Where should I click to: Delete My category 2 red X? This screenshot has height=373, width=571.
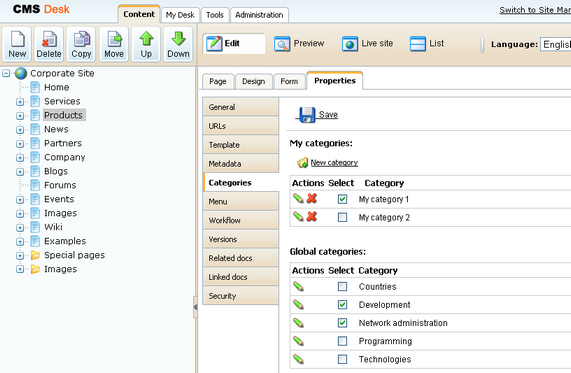click(312, 217)
